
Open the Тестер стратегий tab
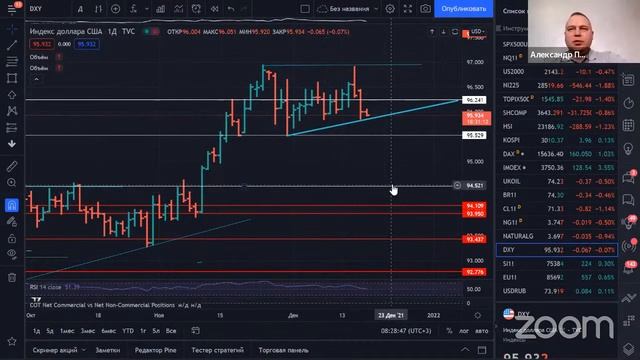218,350
